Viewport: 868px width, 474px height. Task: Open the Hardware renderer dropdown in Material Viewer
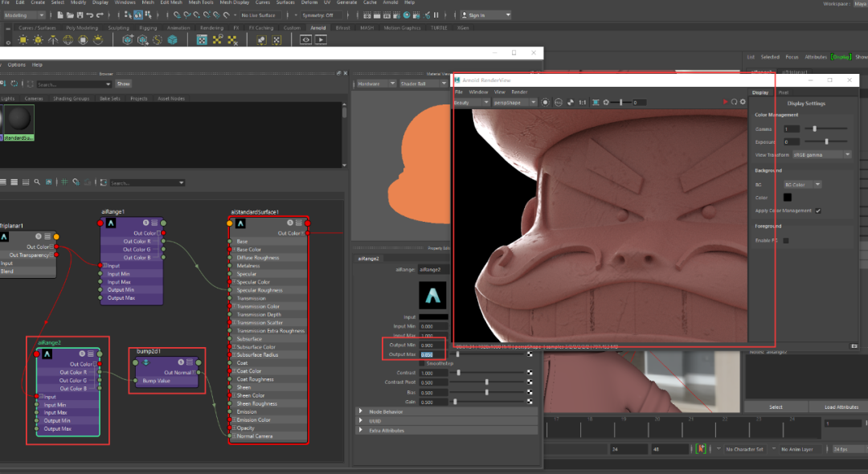point(376,84)
